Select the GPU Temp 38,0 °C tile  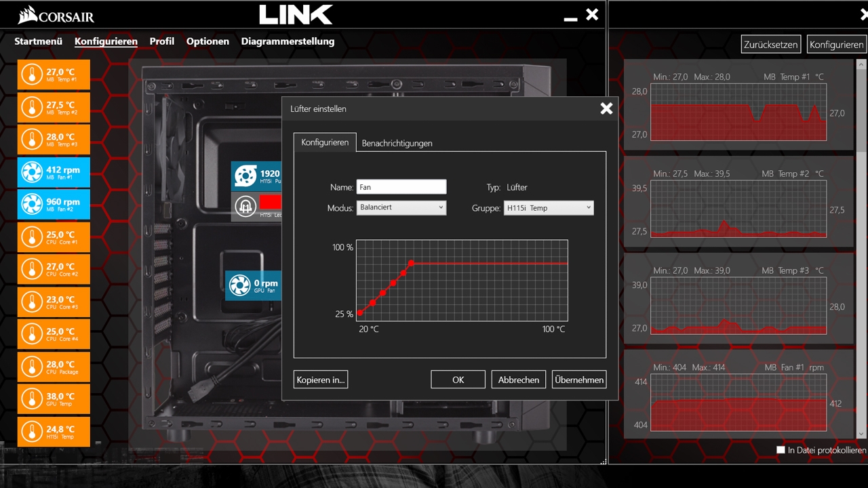pyautogui.click(x=54, y=400)
